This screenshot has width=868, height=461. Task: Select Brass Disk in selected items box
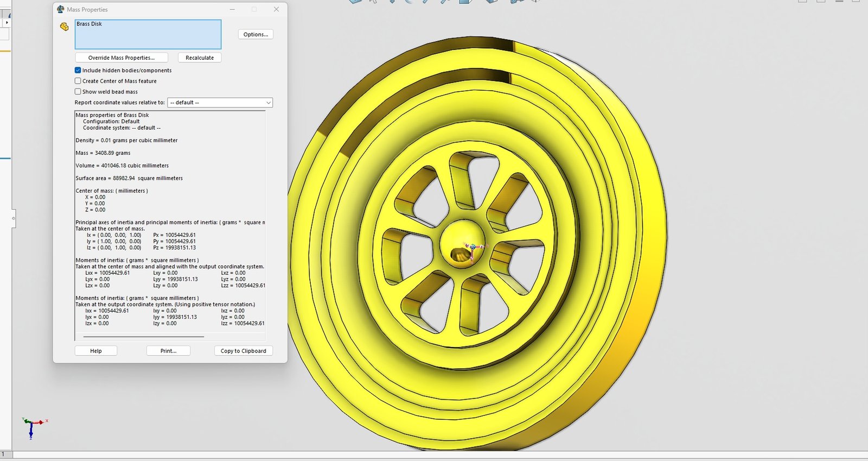90,24
